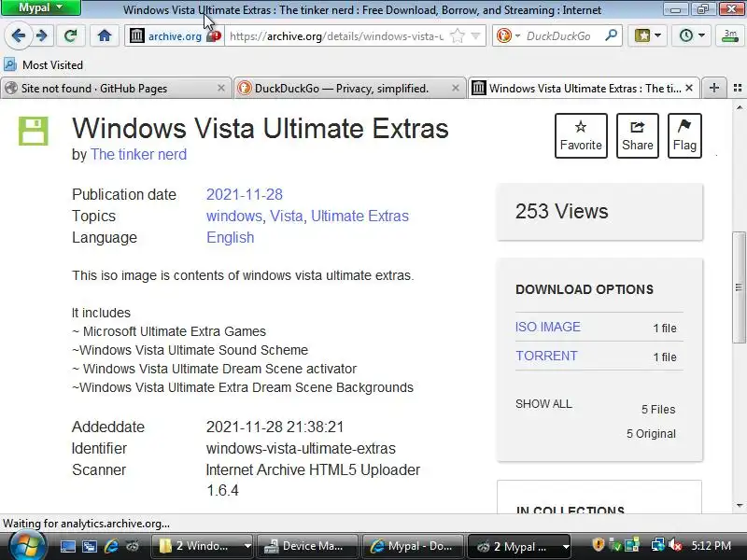The height and width of the screenshot is (560, 747).
Task: Click Switch between windows quick launch icon
Action: [89, 546]
